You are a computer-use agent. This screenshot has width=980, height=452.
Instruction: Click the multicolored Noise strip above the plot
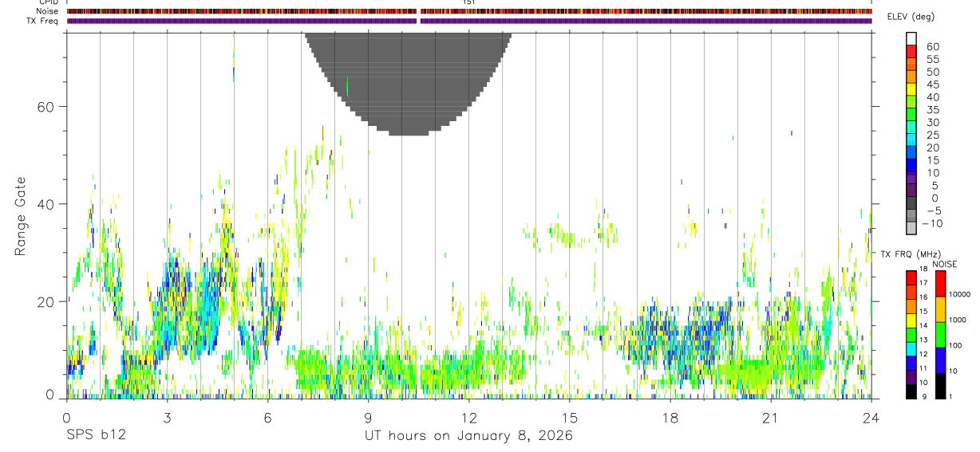469,11
